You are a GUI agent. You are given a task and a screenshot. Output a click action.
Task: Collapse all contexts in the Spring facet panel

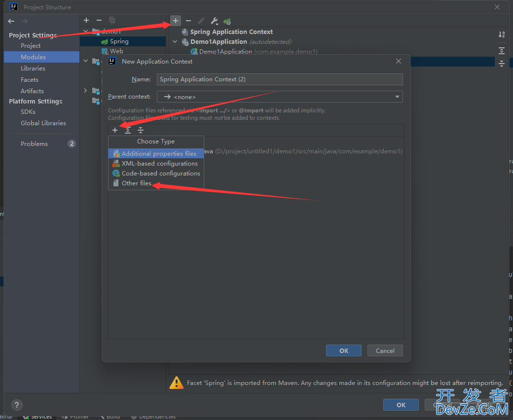coord(502,64)
